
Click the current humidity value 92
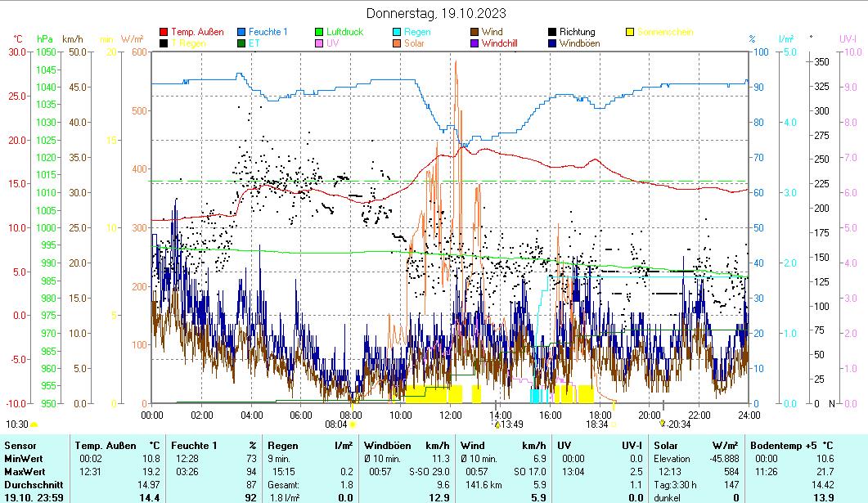tap(251, 497)
